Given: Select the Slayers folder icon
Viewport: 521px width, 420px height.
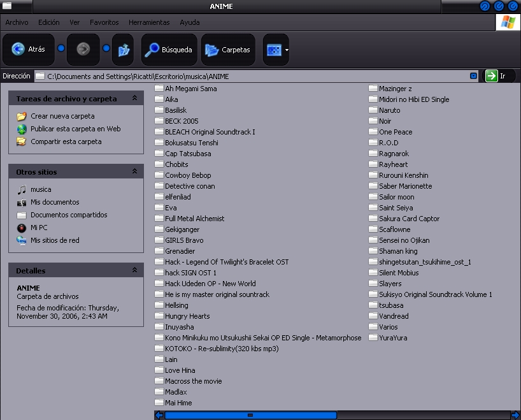Looking at the screenshot, I should (373, 284).
